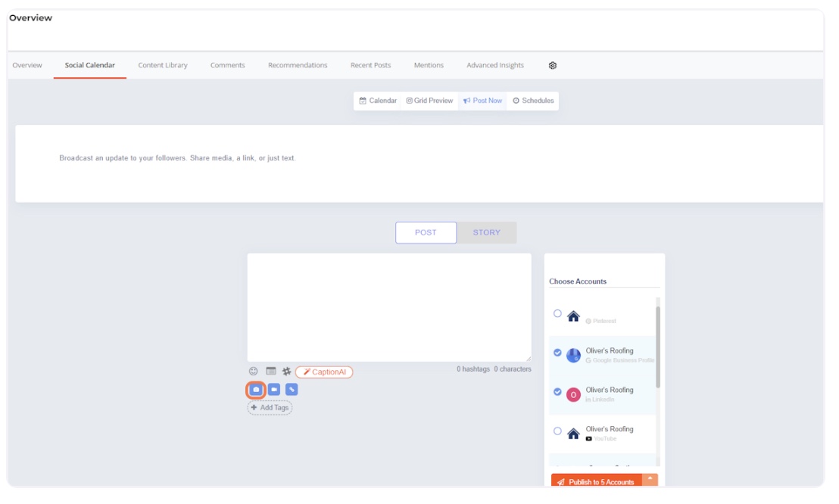The height and width of the screenshot is (504, 839).
Task: Uncheck Oliver's Roofing LinkedIn account
Action: [558, 392]
